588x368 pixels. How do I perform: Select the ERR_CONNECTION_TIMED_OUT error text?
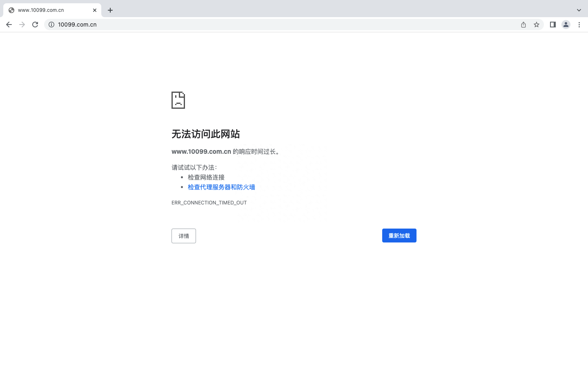pyautogui.click(x=209, y=202)
